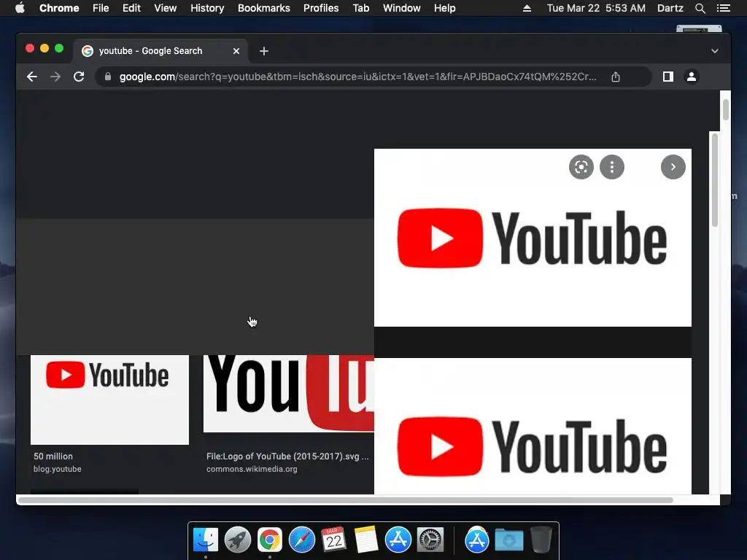This screenshot has width=747, height=560.
Task: Open System Preferences from the Dock
Action: click(430, 540)
